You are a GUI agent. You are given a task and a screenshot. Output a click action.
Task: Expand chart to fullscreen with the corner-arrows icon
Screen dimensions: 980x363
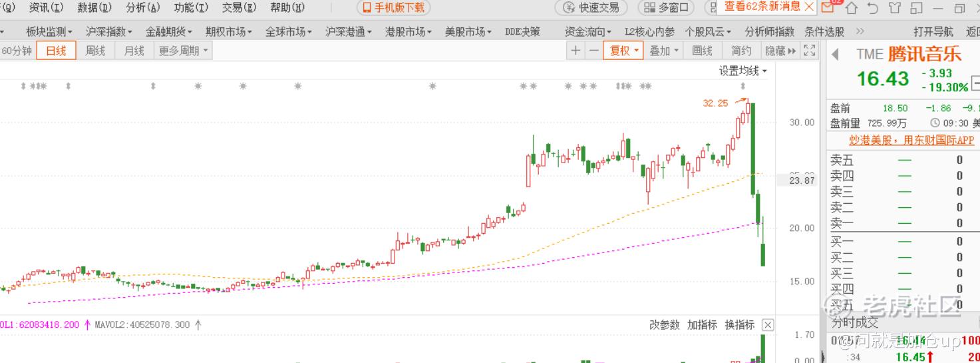click(810, 51)
